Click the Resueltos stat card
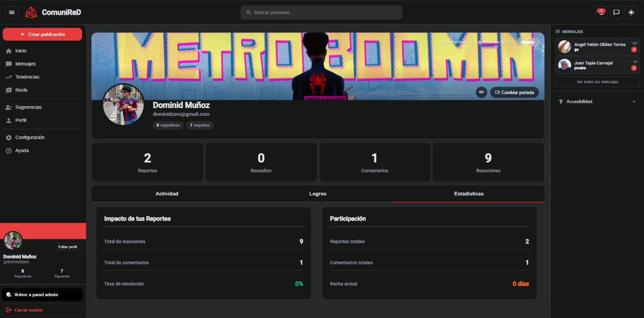644x318 pixels. point(261,162)
